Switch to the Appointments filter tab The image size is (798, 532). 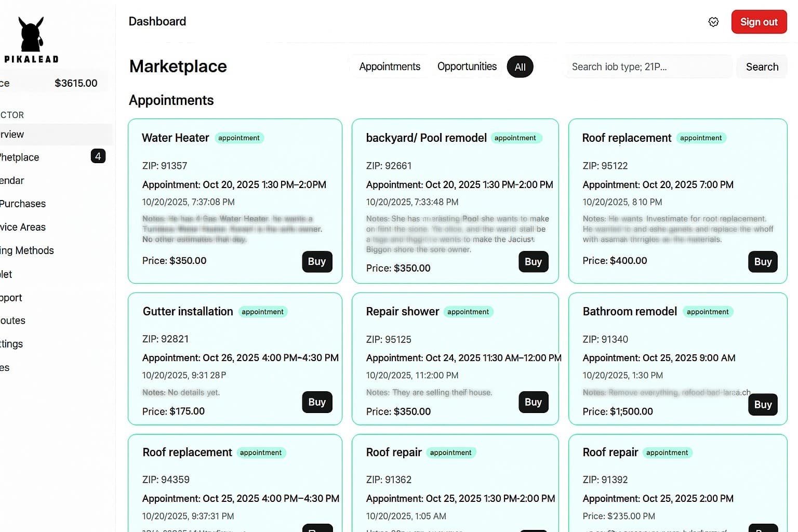point(389,66)
